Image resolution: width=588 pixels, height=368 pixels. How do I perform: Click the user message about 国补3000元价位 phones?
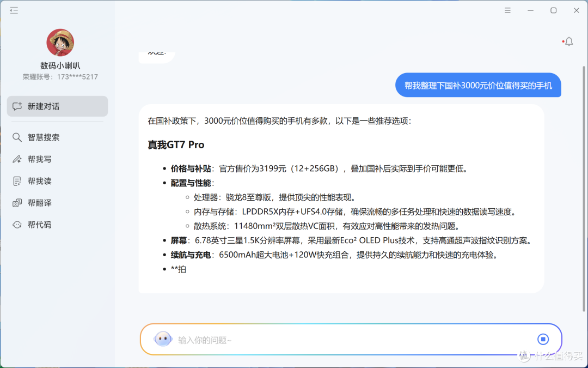478,85
